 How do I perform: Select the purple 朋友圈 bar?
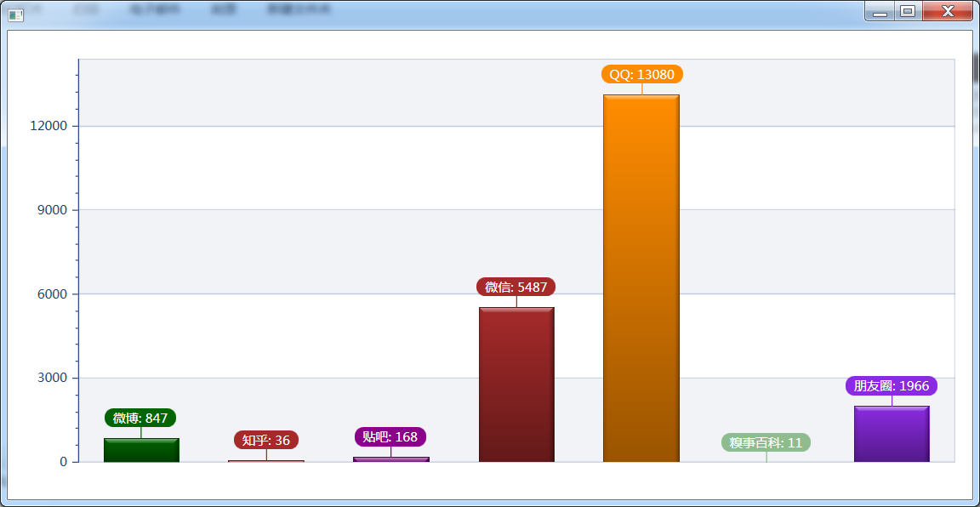click(892, 434)
